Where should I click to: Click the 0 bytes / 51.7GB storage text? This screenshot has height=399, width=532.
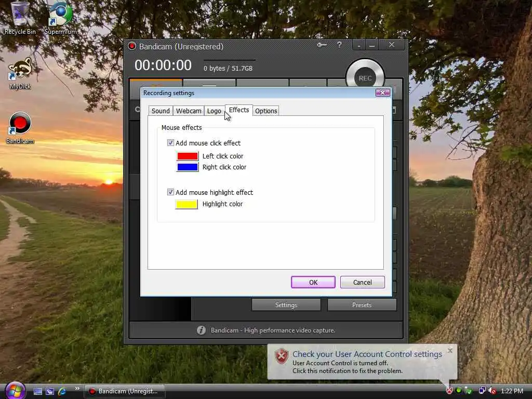click(228, 68)
